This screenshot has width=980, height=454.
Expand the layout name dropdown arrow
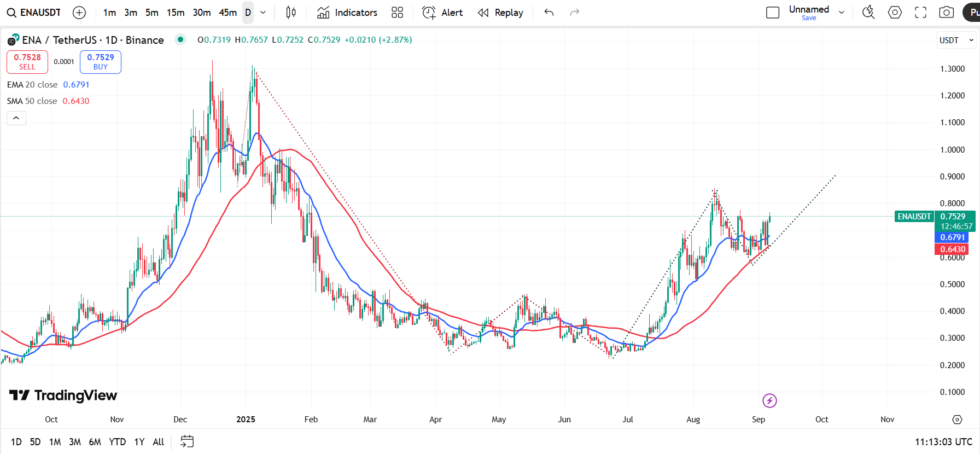[x=842, y=13]
